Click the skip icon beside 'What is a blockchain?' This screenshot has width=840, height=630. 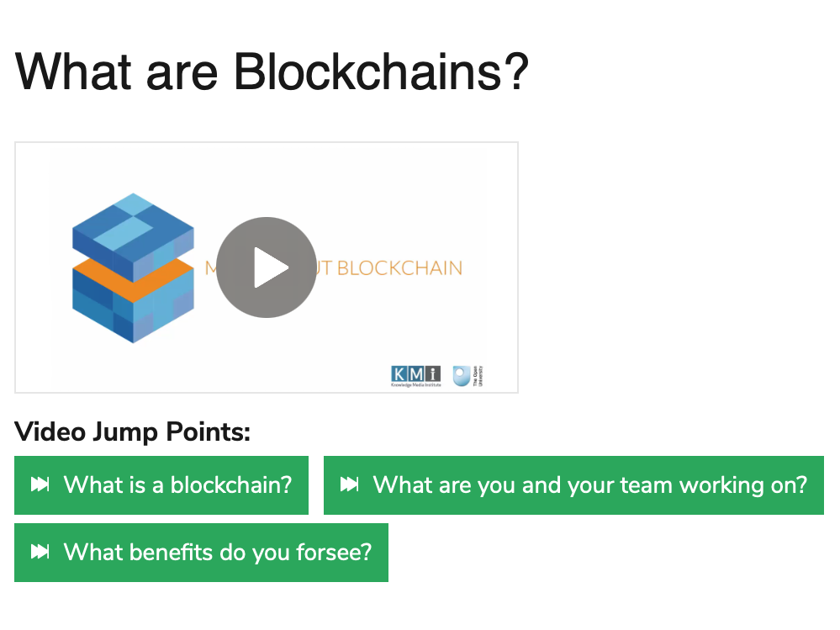[40, 484]
